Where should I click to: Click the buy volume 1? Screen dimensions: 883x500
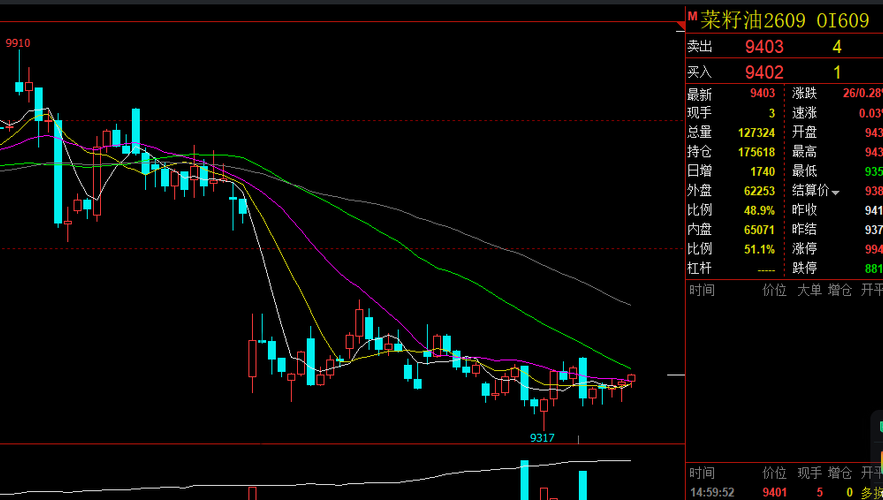coord(837,72)
